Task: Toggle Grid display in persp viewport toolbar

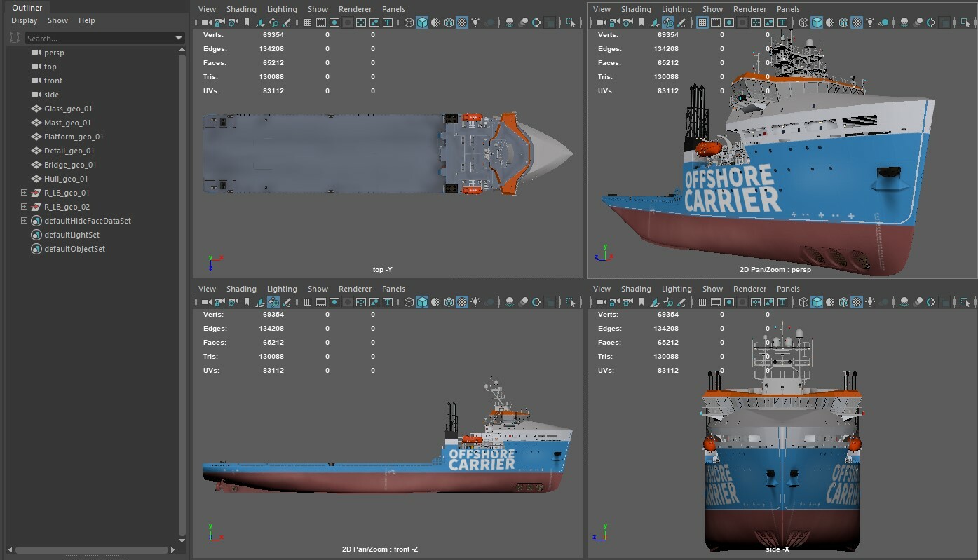Action: point(702,22)
